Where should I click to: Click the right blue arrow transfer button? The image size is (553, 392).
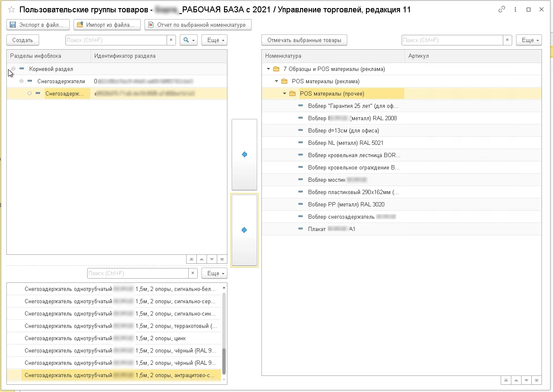tap(244, 230)
